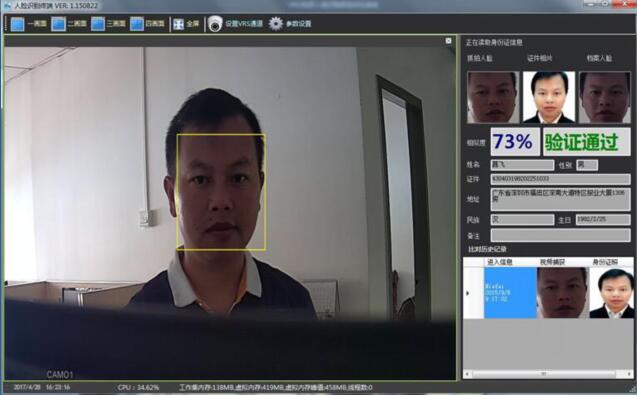This screenshot has width=637, height=395.
Task: Click the name (姓名) field
Action: click(x=522, y=165)
